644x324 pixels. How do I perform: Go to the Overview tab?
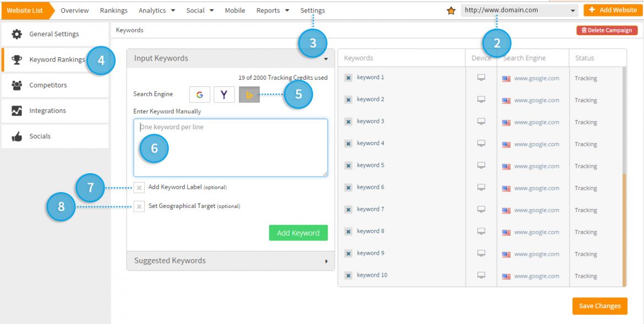click(75, 10)
